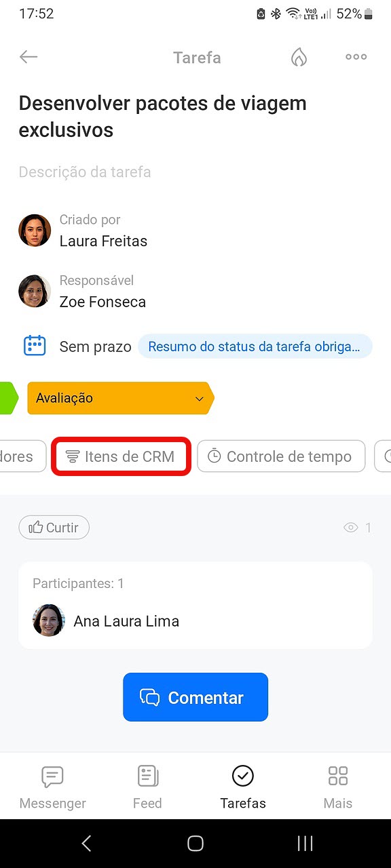This screenshot has width=391, height=868.
Task: Tap the flame priority icon
Action: (299, 58)
